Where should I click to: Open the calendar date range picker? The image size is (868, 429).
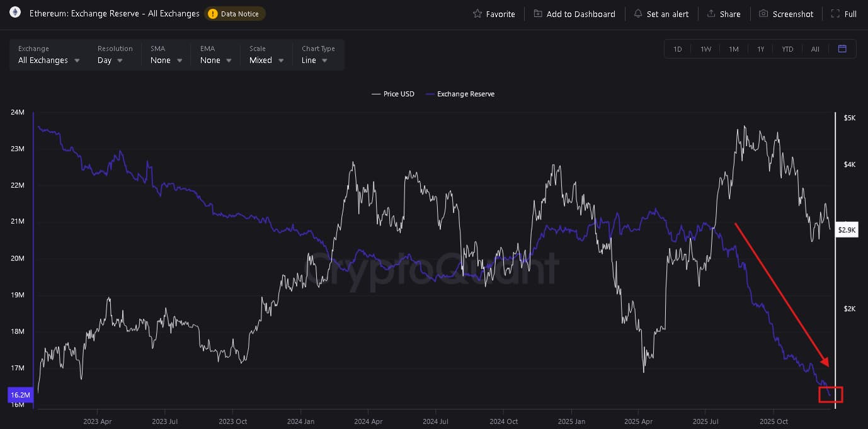pos(842,49)
